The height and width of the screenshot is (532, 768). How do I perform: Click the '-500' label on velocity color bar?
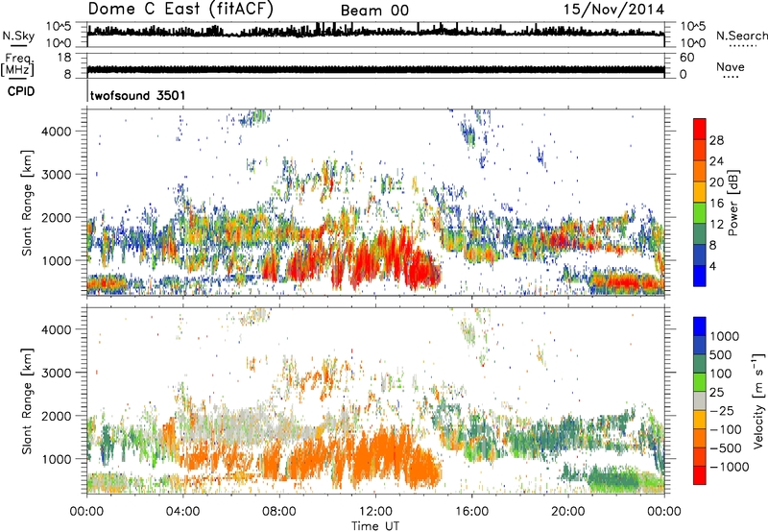pos(726,448)
